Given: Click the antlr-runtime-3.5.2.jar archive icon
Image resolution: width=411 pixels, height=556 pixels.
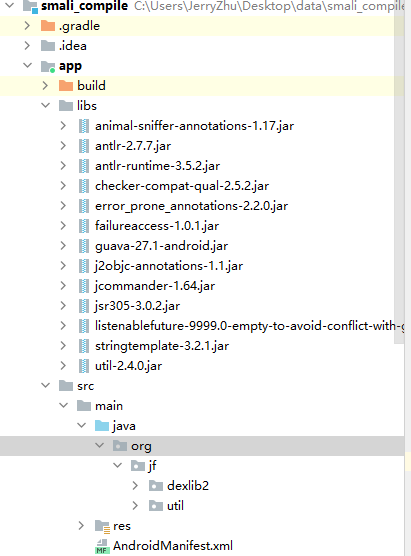Looking at the screenshot, I should tap(84, 166).
